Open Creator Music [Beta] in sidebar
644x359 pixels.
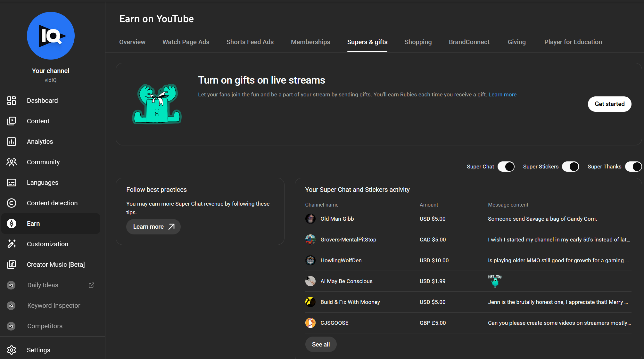(x=51, y=265)
